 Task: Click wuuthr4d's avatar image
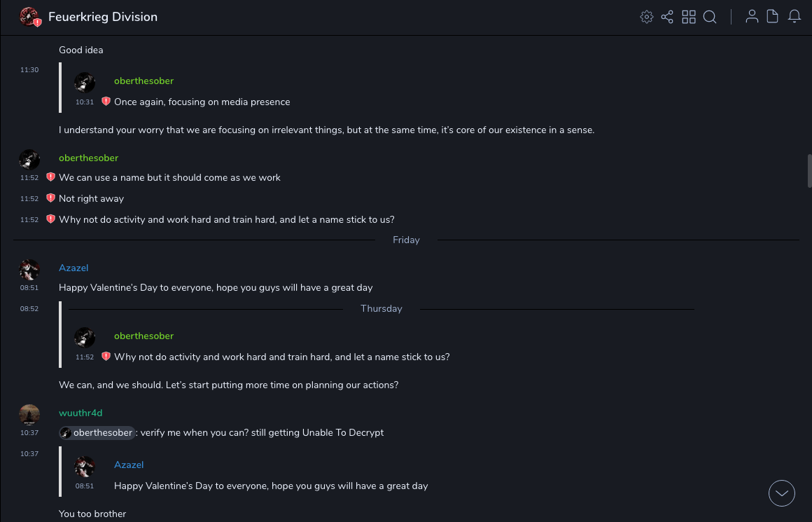29,414
